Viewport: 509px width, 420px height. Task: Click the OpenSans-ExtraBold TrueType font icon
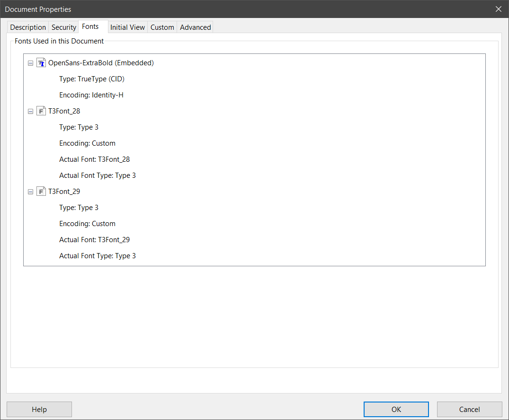(x=41, y=62)
